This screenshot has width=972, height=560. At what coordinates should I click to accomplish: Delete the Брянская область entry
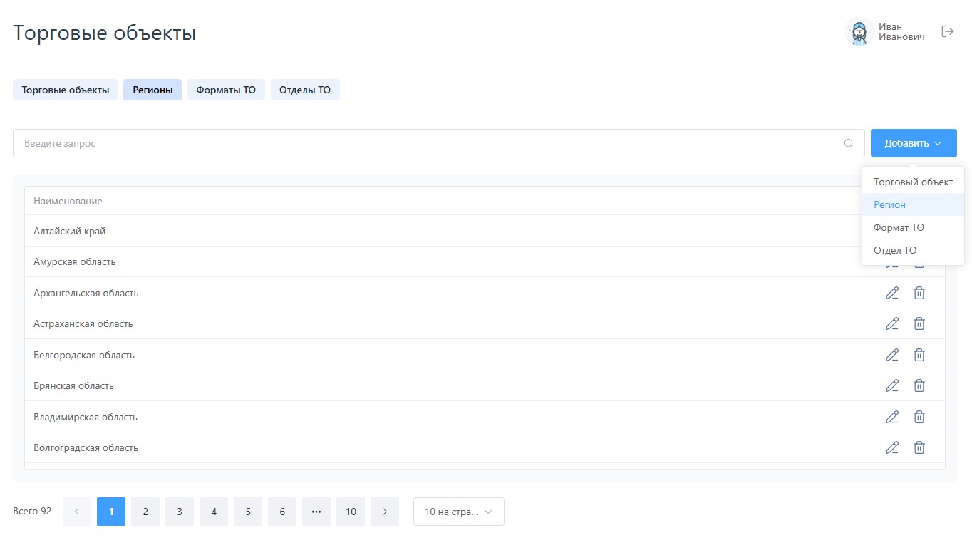[919, 385]
